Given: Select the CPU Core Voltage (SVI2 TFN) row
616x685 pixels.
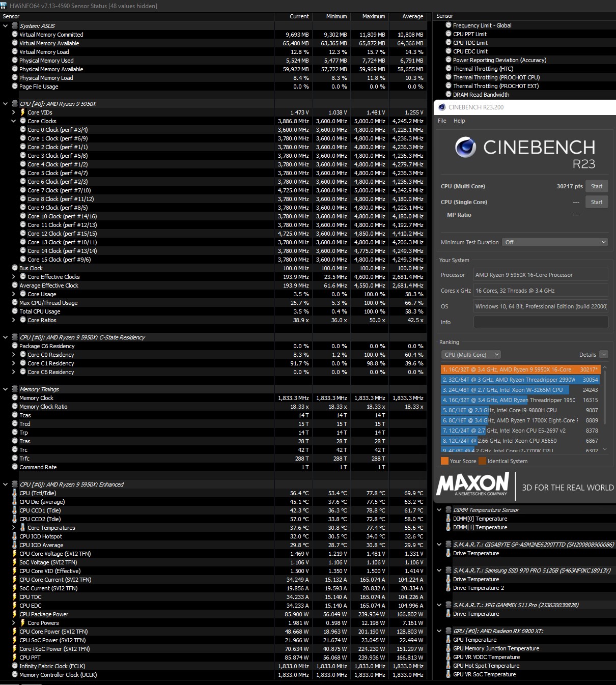Looking at the screenshot, I should [x=213, y=553].
